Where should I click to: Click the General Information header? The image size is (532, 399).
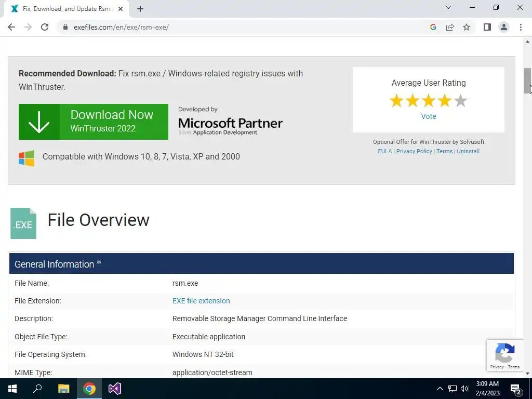(262, 263)
